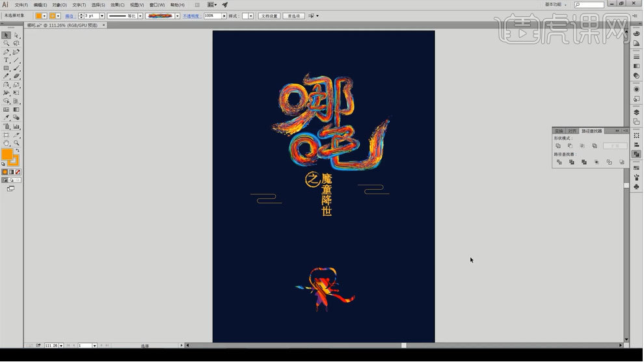Image resolution: width=644 pixels, height=362 pixels.
Task: Select the Gradient tool
Action: [x=16, y=110]
